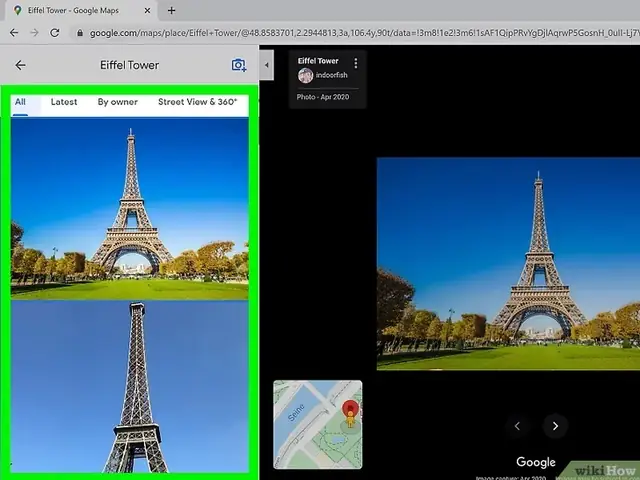Click the Google logo in the viewer
This screenshot has height=480, width=640.
(536, 462)
